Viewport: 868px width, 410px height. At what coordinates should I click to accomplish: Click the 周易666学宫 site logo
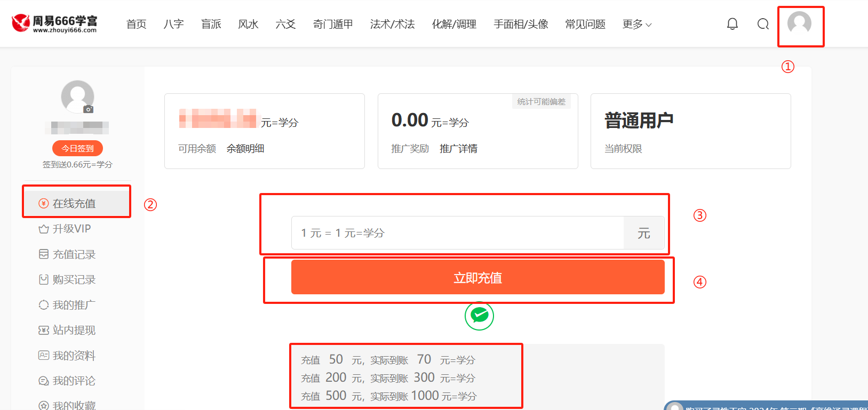tap(55, 23)
